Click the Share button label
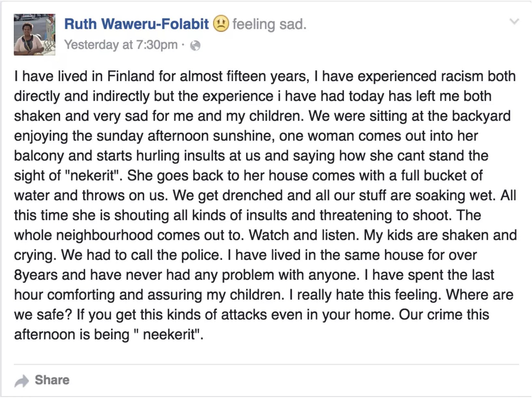 (52, 380)
